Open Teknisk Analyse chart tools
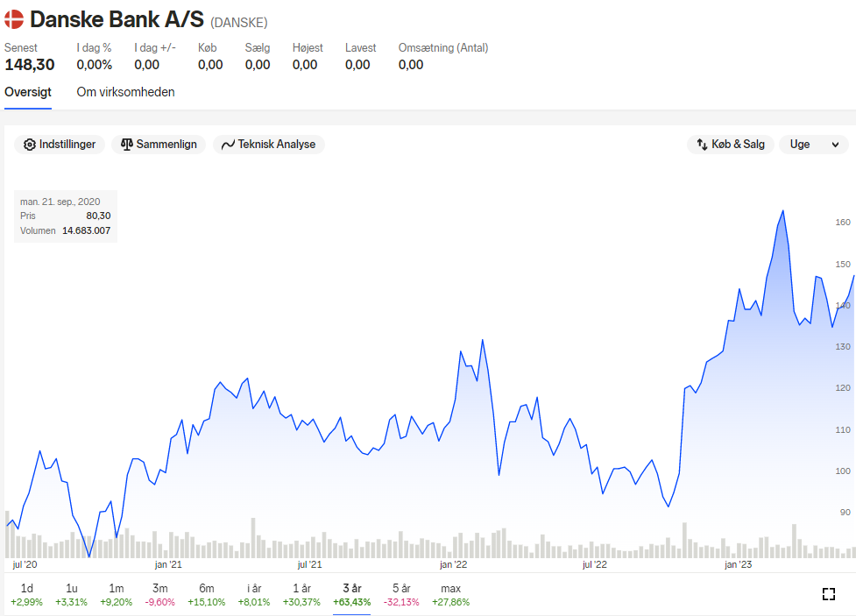The height and width of the screenshot is (616, 856). pyautogui.click(x=269, y=145)
